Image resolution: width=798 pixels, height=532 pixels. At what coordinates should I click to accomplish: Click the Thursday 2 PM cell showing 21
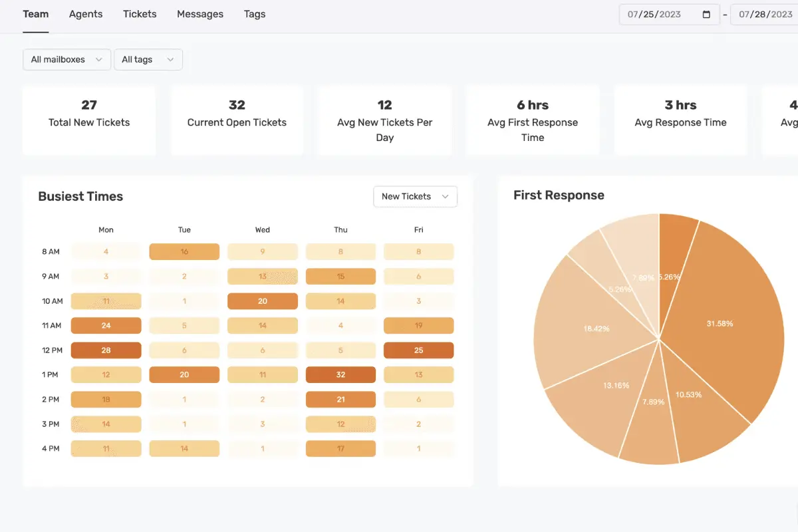coord(340,400)
